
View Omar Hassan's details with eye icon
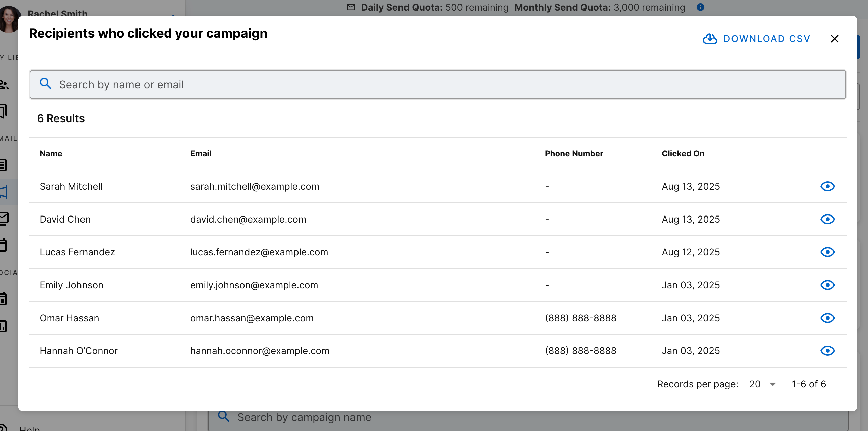click(827, 318)
